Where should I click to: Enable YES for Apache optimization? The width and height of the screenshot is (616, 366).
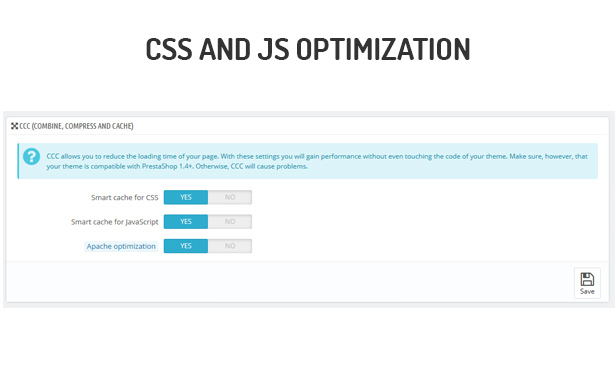pos(186,246)
